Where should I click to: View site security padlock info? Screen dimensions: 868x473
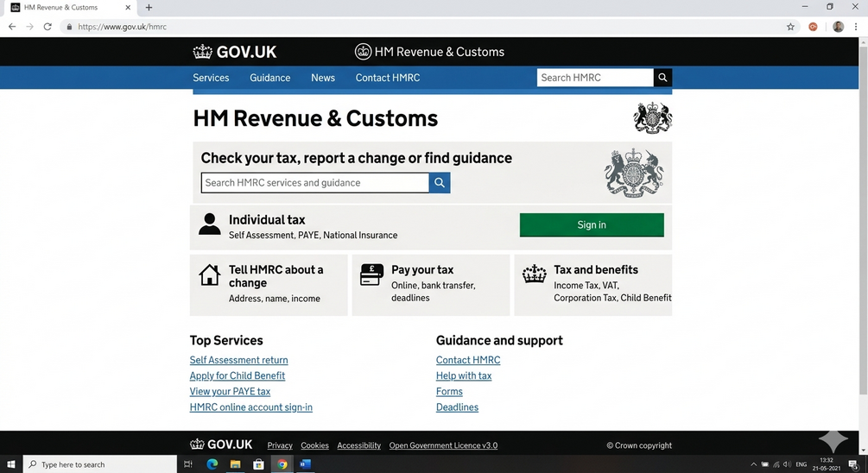click(69, 27)
